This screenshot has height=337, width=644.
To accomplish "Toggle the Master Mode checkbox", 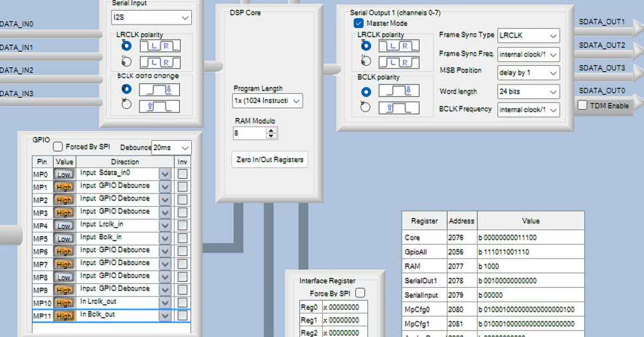I will click(359, 23).
